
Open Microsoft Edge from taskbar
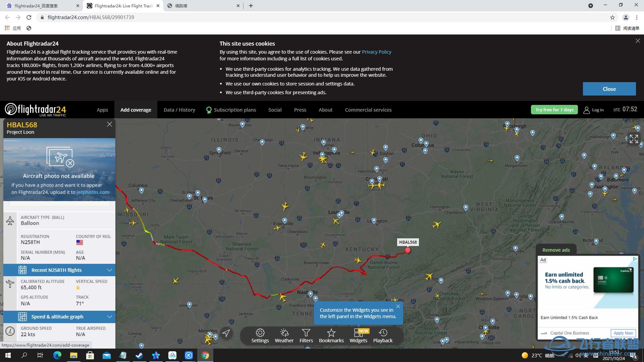click(57, 355)
